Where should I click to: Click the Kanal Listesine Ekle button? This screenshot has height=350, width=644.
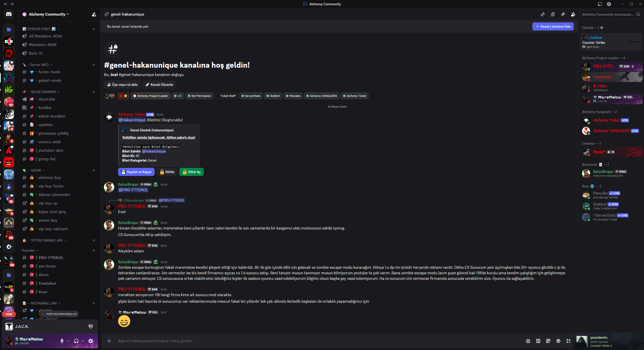(x=553, y=26)
